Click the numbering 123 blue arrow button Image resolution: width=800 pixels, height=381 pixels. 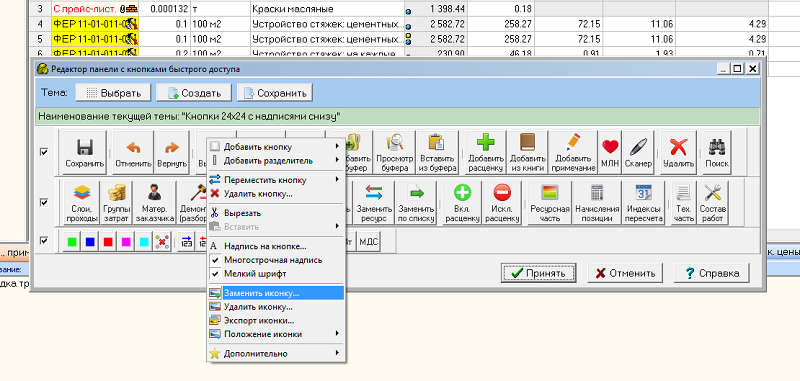coord(186,242)
